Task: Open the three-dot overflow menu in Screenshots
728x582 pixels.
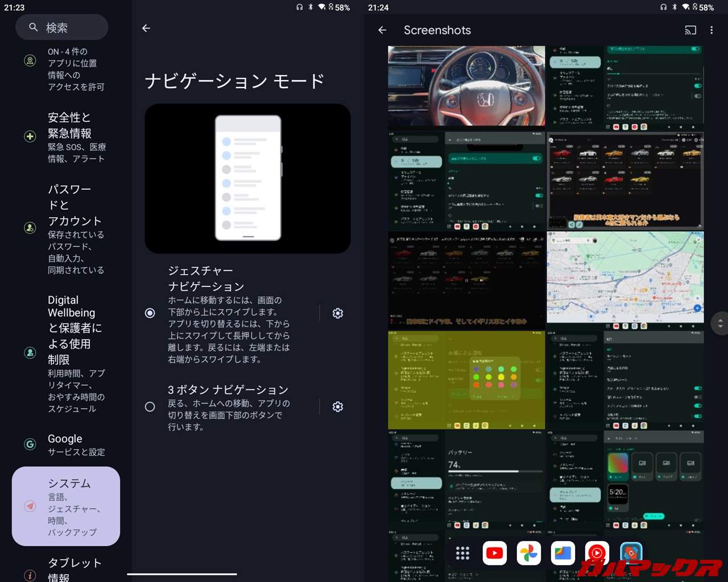Action: pos(712,30)
